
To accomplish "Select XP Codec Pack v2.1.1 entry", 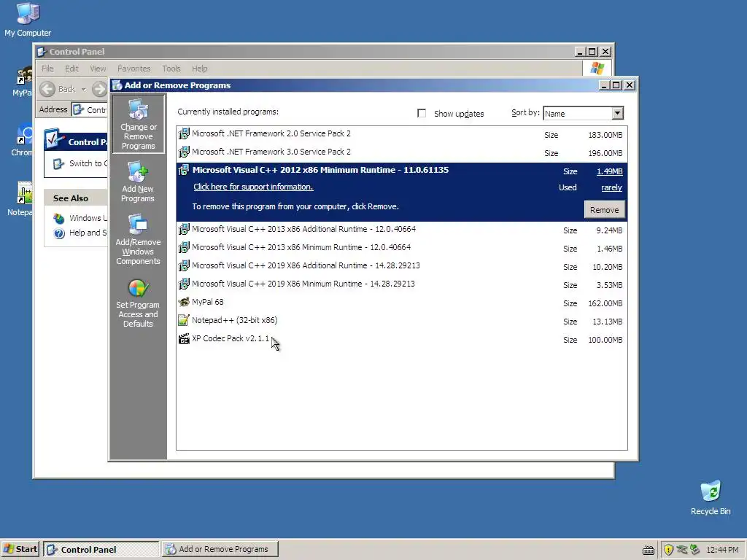I will pos(402,339).
